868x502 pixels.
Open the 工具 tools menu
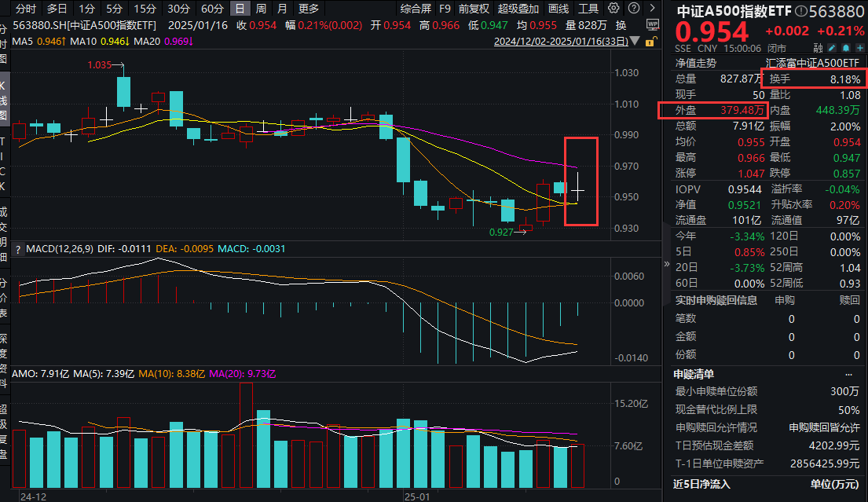(588, 9)
